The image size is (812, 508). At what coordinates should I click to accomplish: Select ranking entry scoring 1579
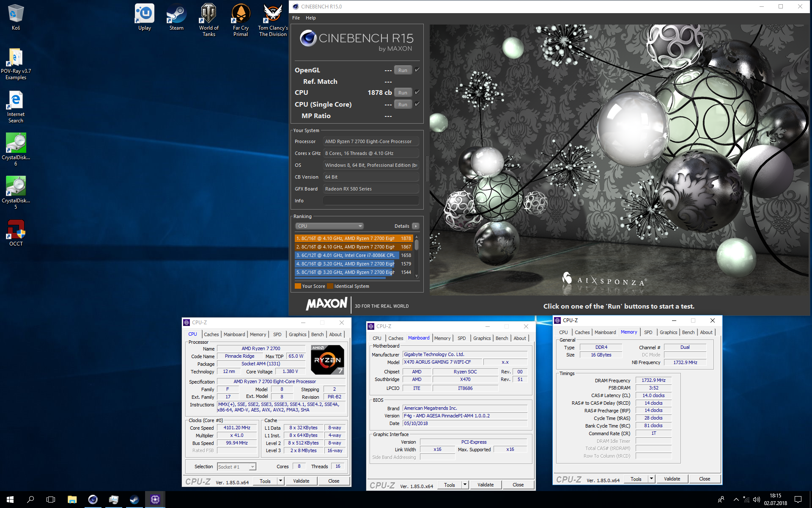[354, 264]
